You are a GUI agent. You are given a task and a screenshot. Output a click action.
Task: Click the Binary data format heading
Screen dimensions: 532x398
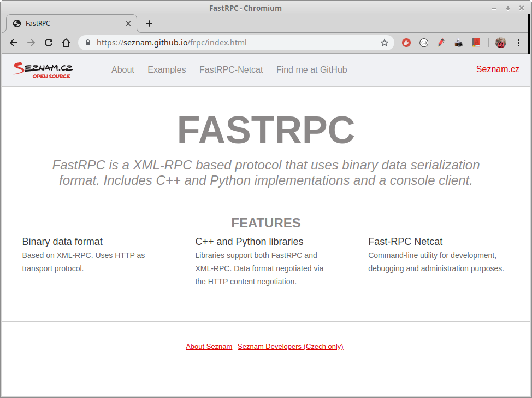pos(62,242)
